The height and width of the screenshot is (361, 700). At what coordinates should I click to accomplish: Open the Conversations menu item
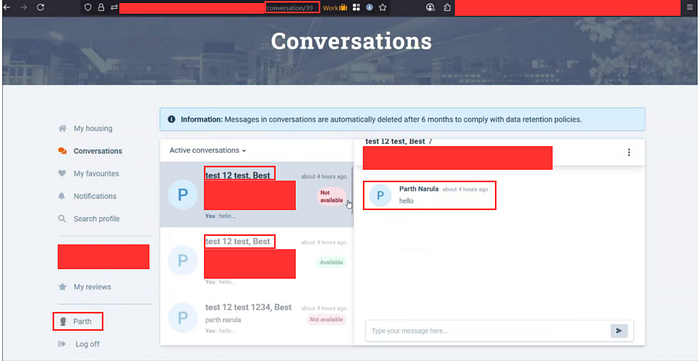[98, 151]
